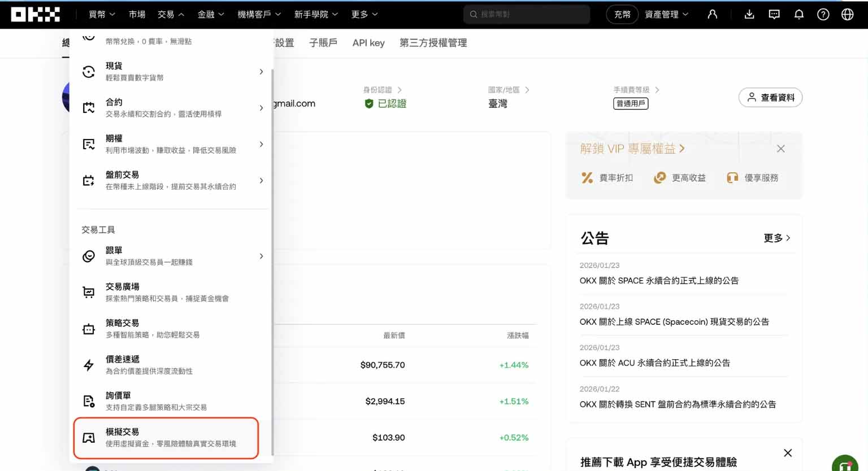Expand the 盤前交易 submenu arrow

261,180
